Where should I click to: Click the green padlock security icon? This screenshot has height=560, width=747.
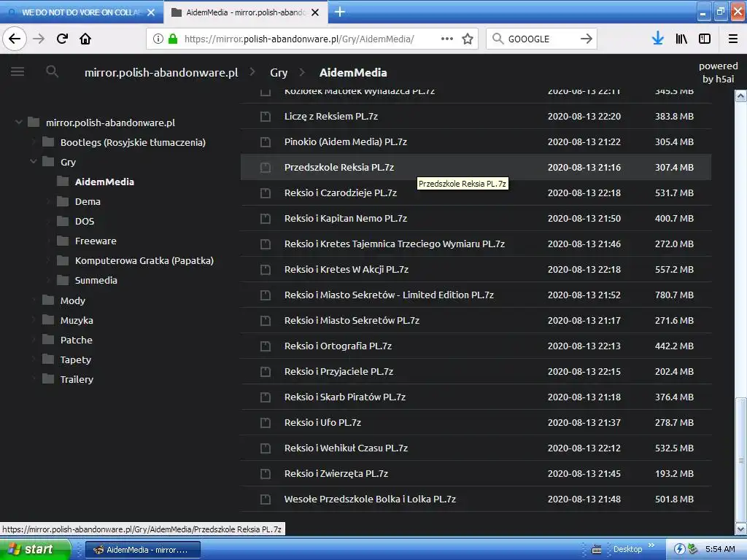[x=173, y=39]
